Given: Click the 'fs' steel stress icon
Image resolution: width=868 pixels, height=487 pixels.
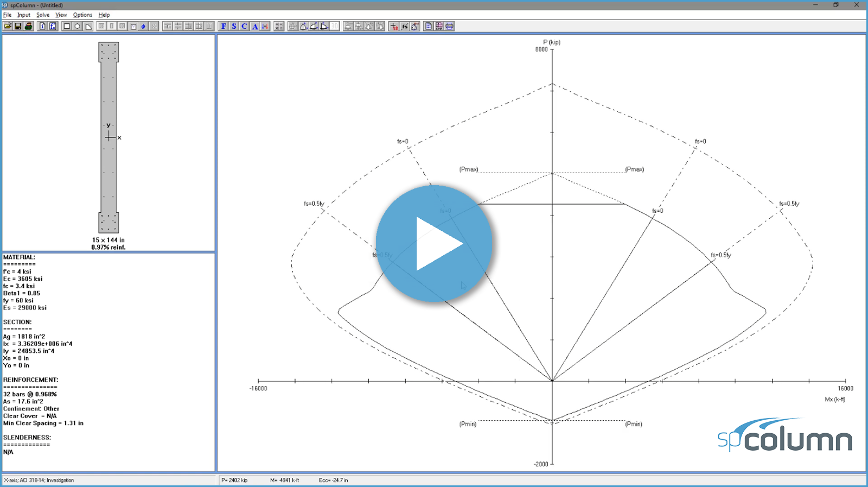Looking at the screenshot, I should tap(405, 26).
